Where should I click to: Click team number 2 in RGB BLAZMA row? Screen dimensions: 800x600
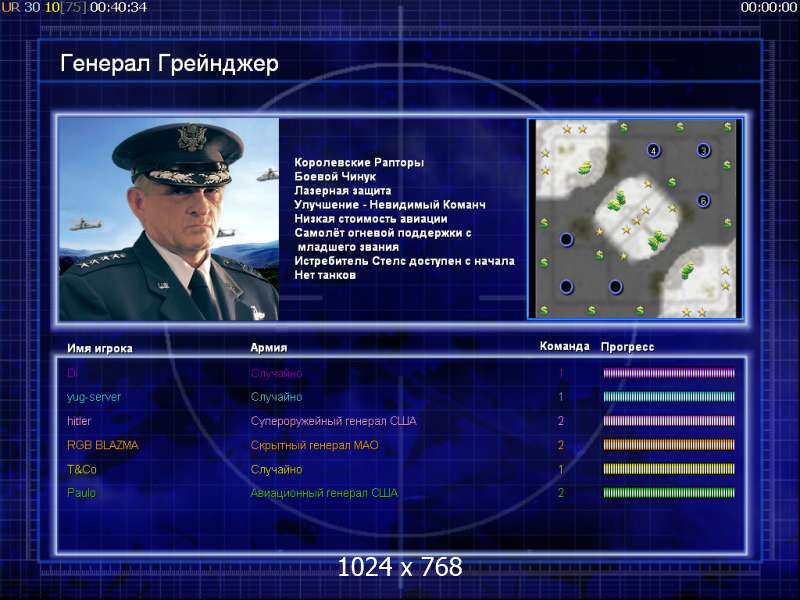(561, 445)
